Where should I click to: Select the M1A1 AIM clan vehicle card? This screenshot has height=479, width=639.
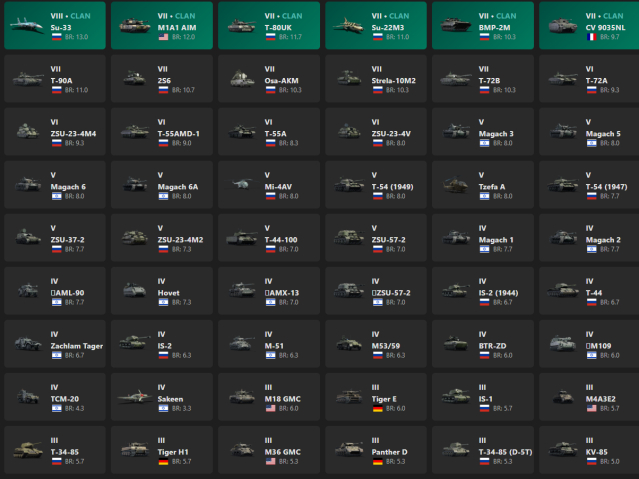tap(160, 26)
